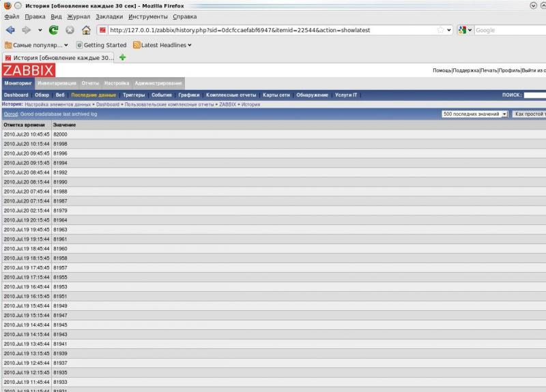Click the Google search input field
The image size is (546, 392).
510,30
